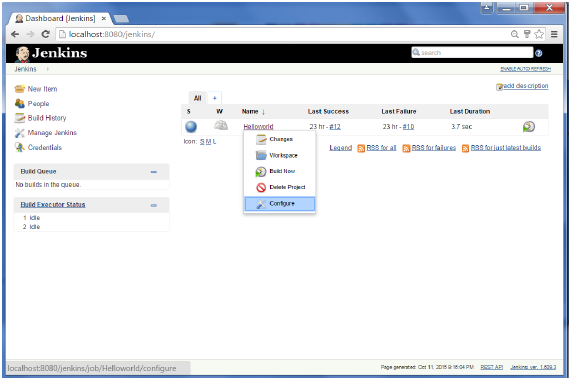Screen dimensions: 569x378
Task: Open last success build #12
Action: tap(335, 127)
